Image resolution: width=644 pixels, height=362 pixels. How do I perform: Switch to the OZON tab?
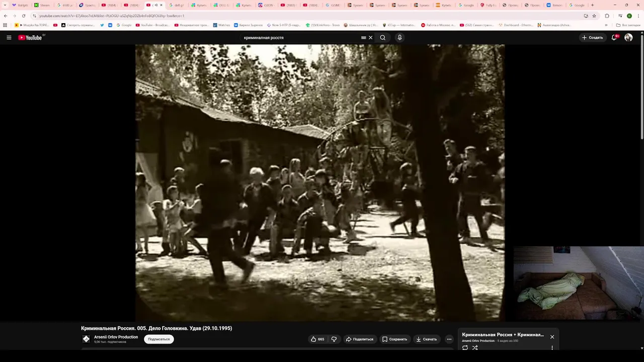pos(265,5)
